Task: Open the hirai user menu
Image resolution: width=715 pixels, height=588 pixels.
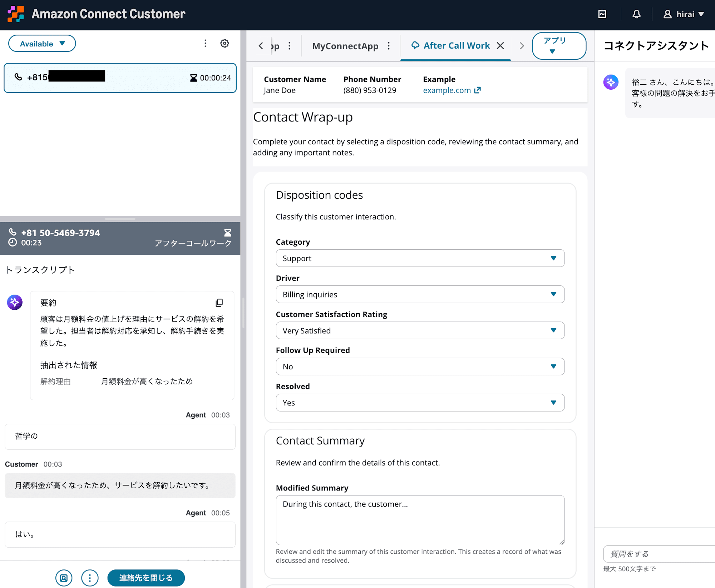Action: [684, 14]
